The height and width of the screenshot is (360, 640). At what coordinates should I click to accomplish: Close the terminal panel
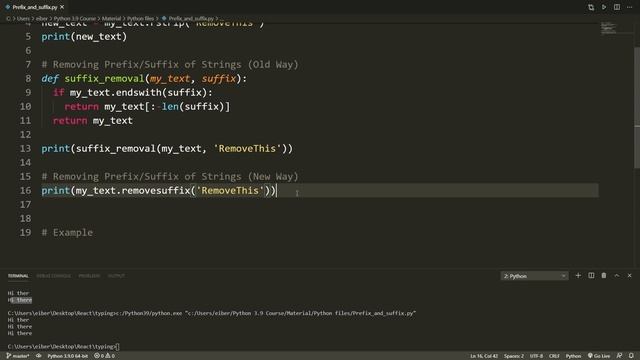[630, 276]
